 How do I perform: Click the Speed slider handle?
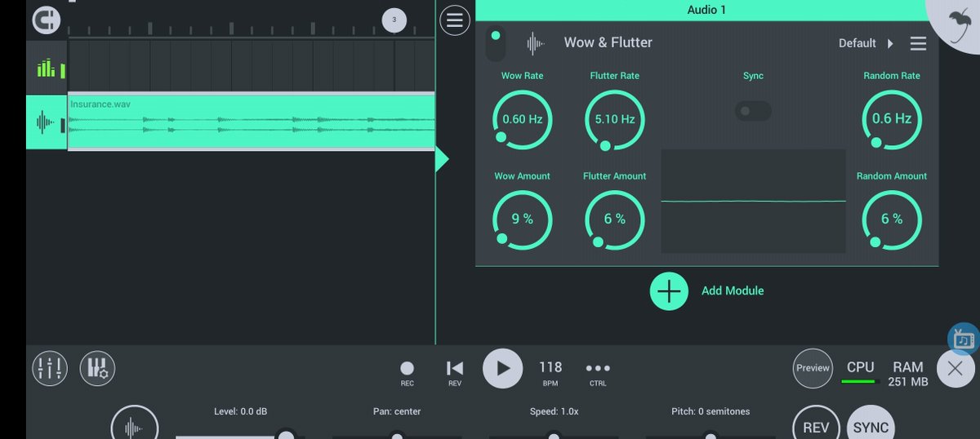coord(554,435)
